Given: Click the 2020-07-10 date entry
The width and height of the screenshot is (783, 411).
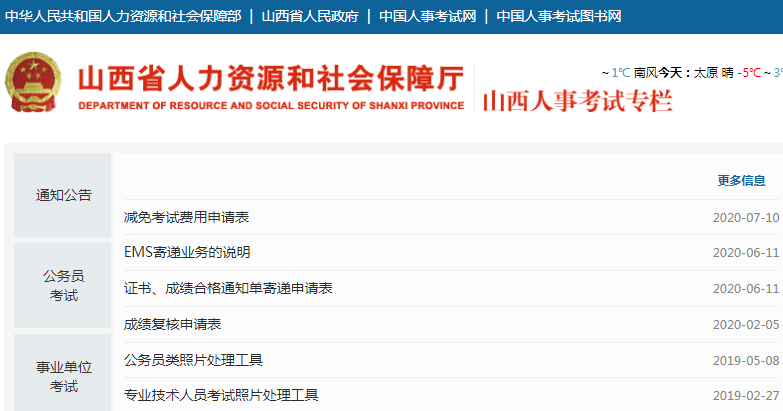Looking at the screenshot, I should tap(745, 217).
